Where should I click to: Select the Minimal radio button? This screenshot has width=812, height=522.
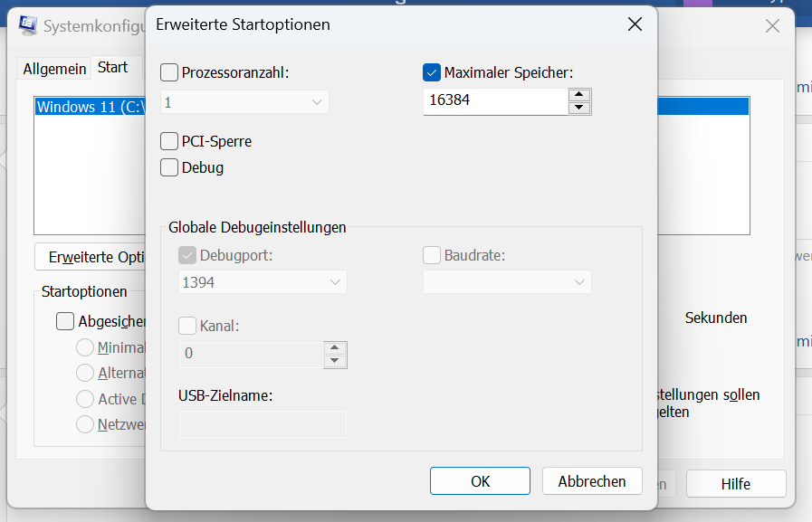pyautogui.click(x=85, y=347)
